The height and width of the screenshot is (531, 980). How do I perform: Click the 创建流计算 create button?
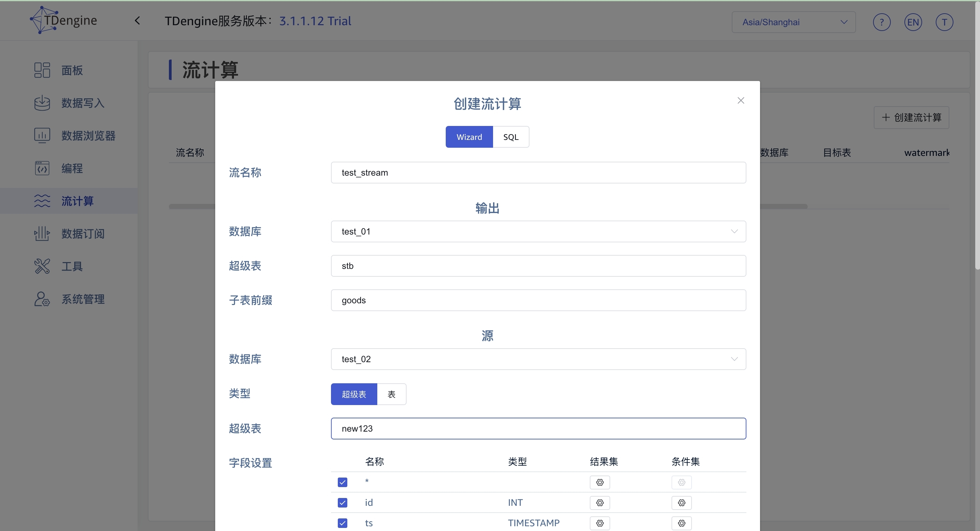[912, 117]
